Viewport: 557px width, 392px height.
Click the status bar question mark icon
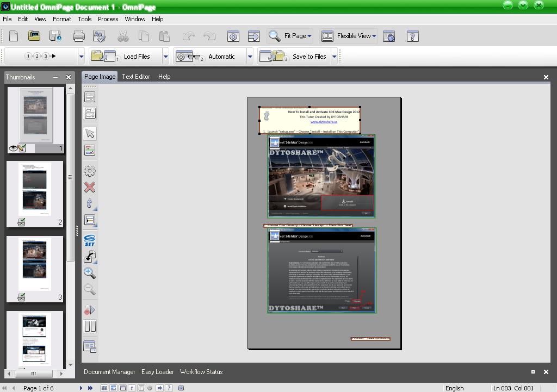(x=169, y=388)
